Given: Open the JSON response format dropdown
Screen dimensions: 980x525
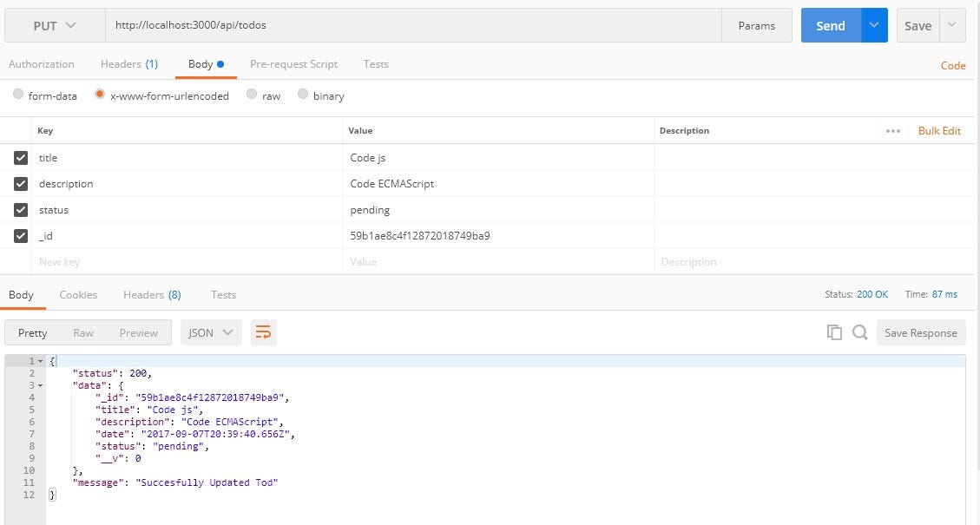Looking at the screenshot, I should pyautogui.click(x=210, y=331).
